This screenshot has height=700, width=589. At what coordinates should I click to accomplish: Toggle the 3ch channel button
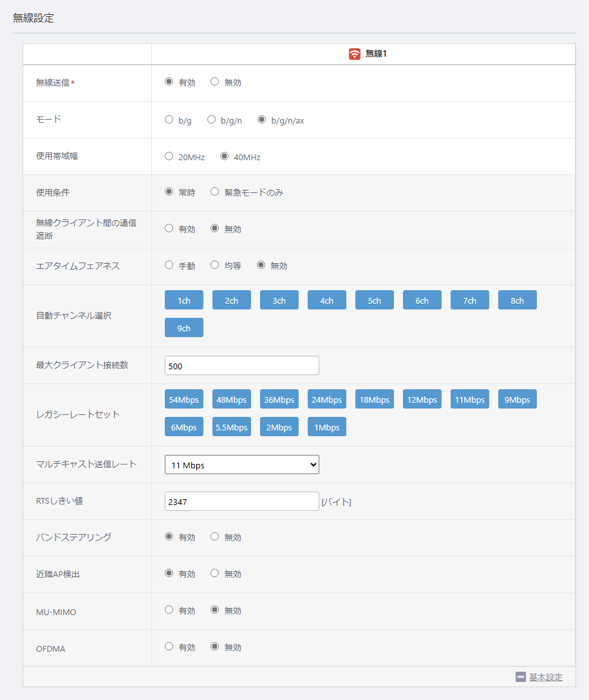point(279,300)
